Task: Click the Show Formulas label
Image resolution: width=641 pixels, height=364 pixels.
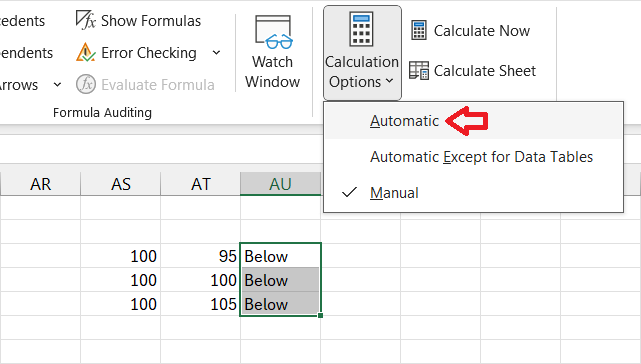Action: 151,20
